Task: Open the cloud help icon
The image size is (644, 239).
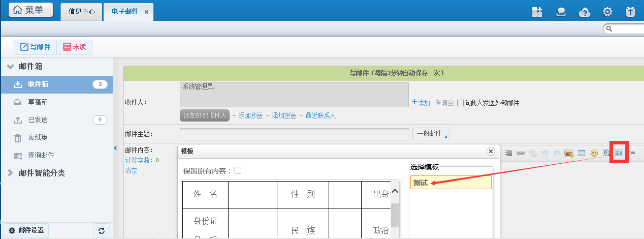Action: click(x=585, y=12)
